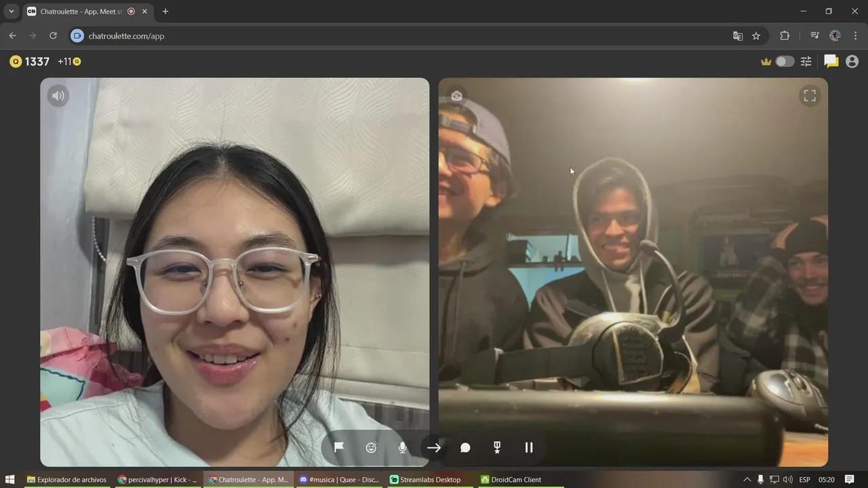Pause the video chat with the pause icon
The image size is (868, 488).
tap(528, 447)
